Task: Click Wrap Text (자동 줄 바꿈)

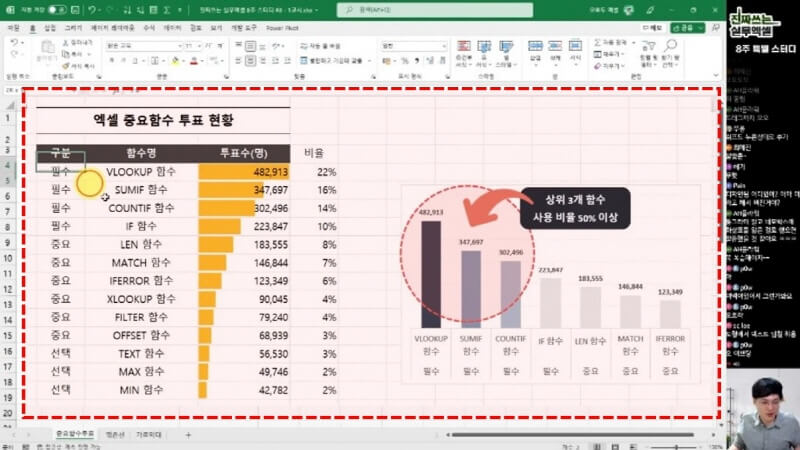Action: 320,46
